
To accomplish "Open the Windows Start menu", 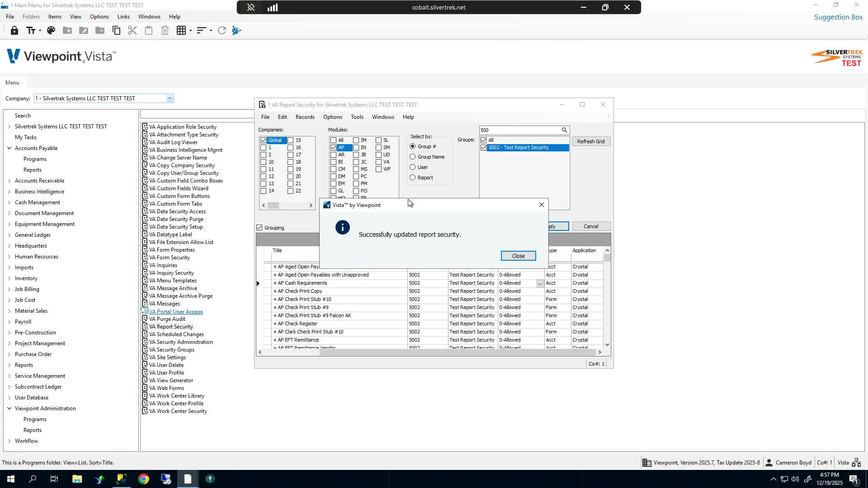I will click(10, 479).
